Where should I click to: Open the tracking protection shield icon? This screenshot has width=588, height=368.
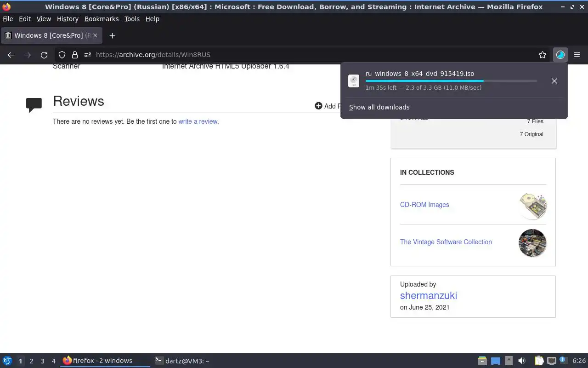[x=62, y=55]
